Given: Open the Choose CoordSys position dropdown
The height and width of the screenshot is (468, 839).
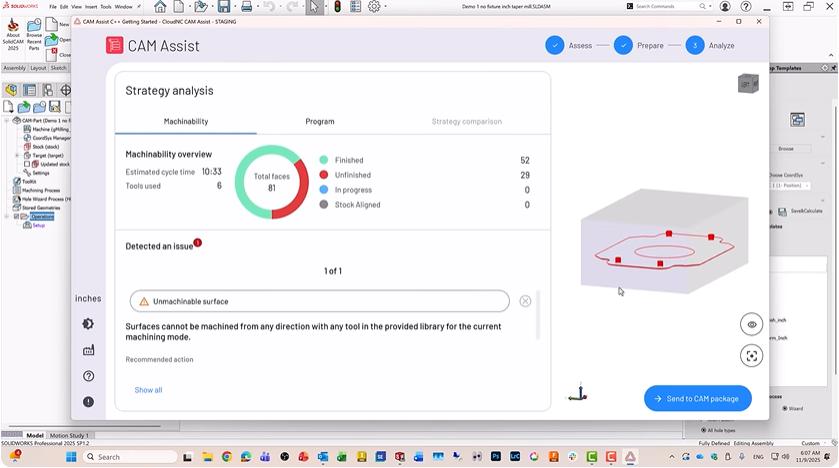Looking at the screenshot, I should [x=789, y=186].
